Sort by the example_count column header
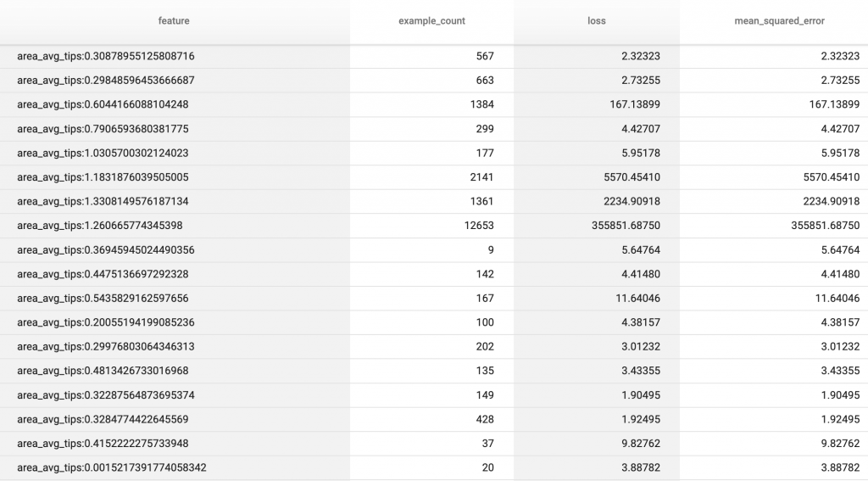This screenshot has height=481, width=868. [431, 21]
